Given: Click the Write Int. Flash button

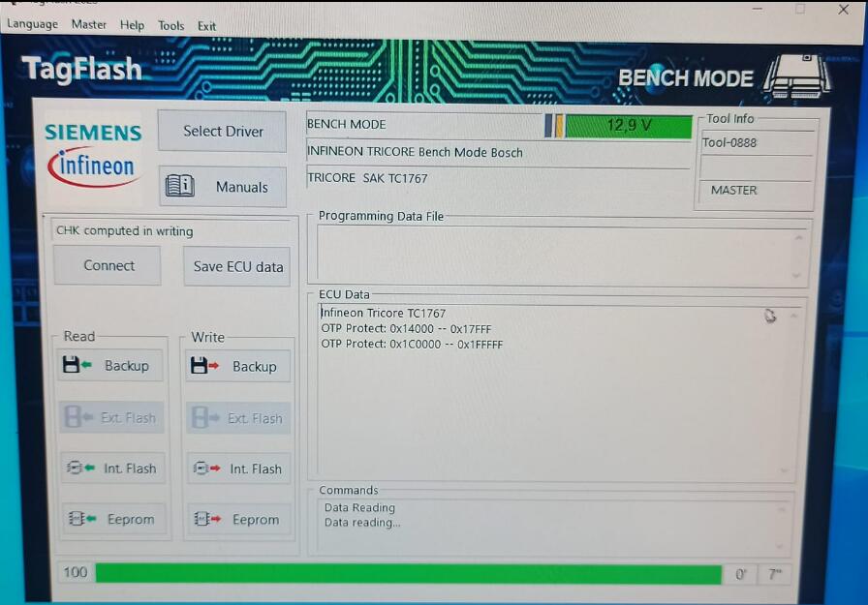Looking at the screenshot, I should 238,469.
